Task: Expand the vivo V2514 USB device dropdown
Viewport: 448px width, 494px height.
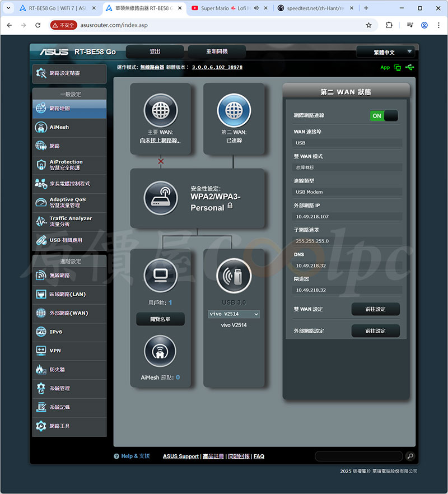Action: (234, 314)
